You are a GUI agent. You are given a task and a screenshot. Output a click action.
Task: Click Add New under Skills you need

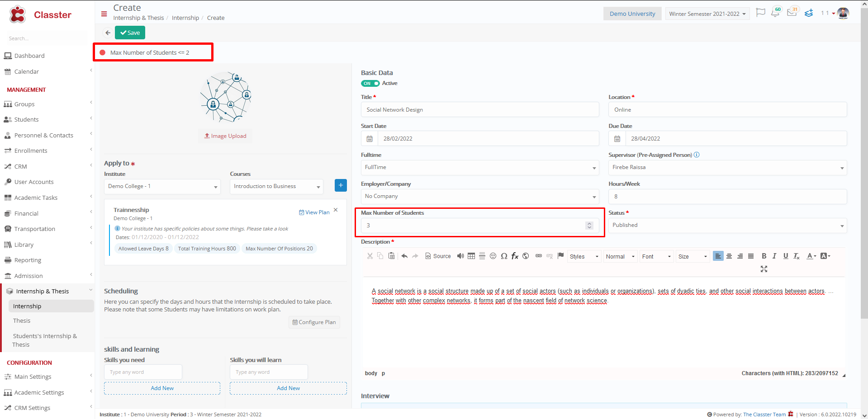point(162,388)
